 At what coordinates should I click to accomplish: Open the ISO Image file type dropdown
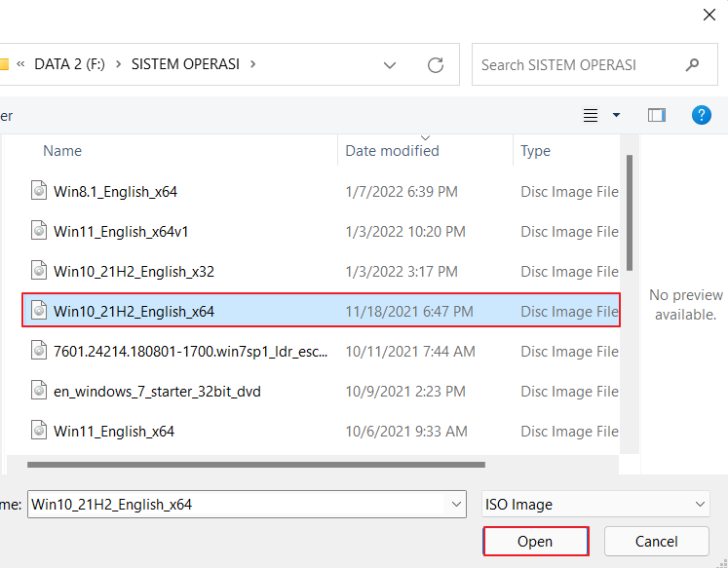pyautogui.click(x=595, y=504)
